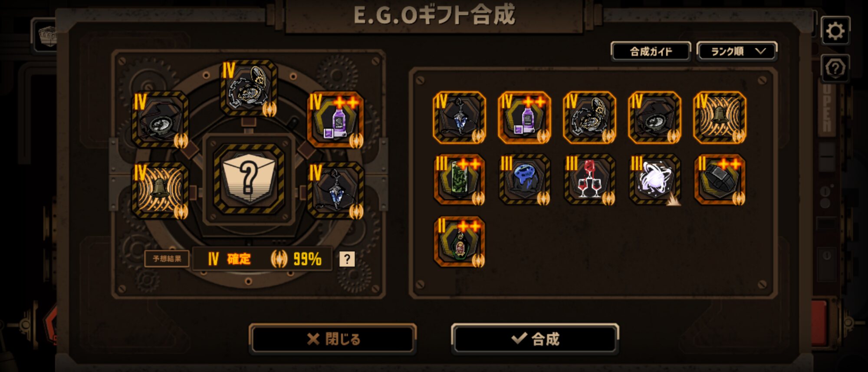This screenshot has height=372, width=868.
Task: Open the settings gear icon
Action: (835, 31)
